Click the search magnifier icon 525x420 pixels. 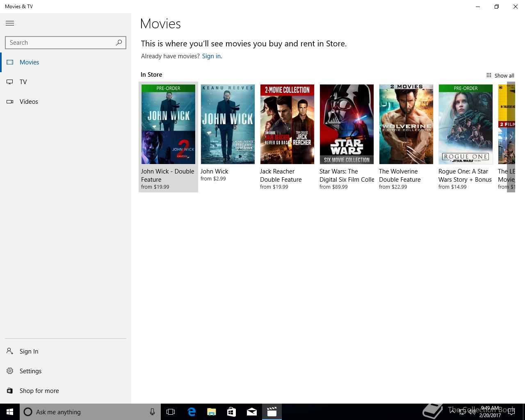119,42
